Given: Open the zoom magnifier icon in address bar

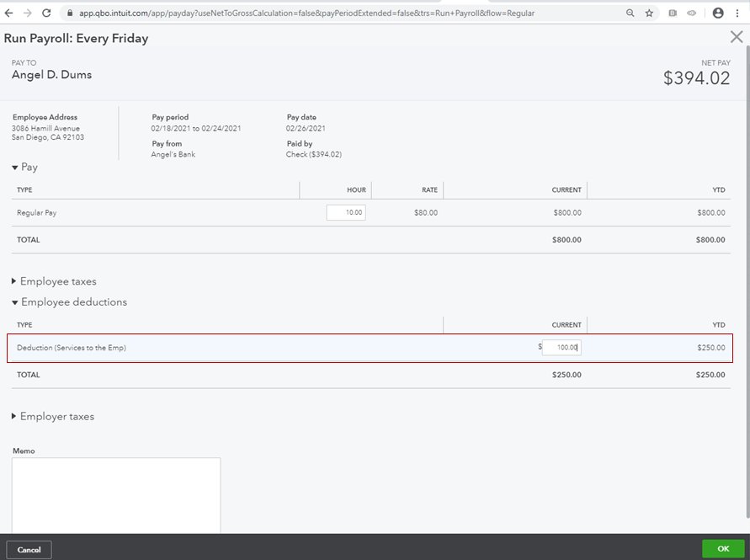Looking at the screenshot, I should pos(630,13).
